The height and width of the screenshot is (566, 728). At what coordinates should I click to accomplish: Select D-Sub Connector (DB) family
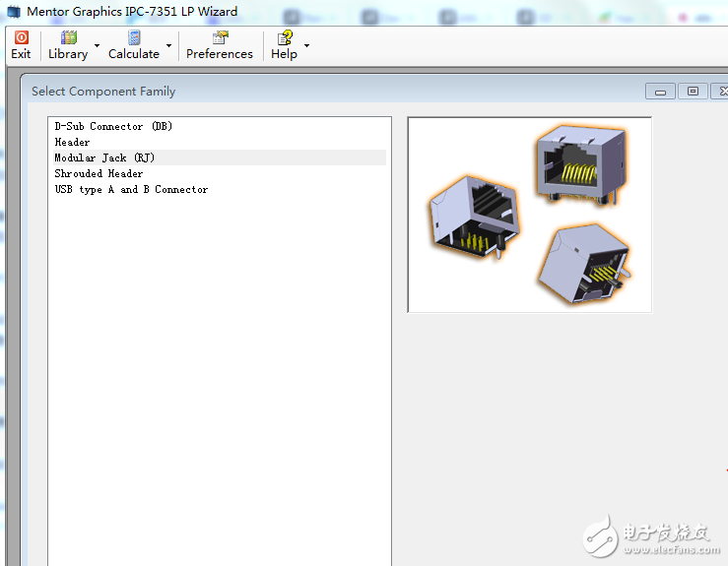coord(220,126)
